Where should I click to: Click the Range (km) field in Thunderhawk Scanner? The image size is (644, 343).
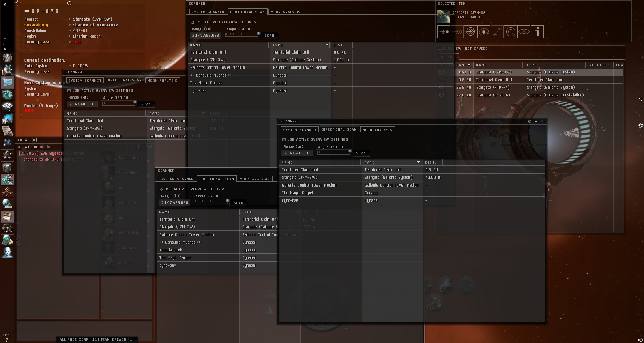point(175,203)
